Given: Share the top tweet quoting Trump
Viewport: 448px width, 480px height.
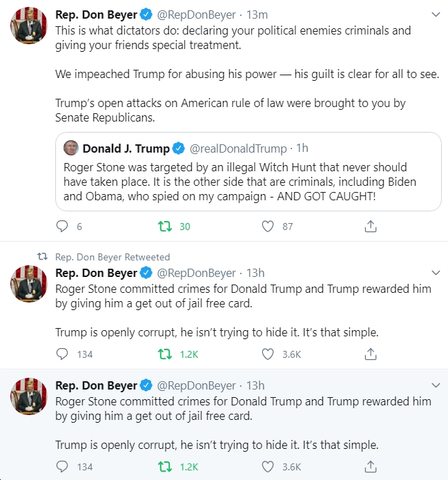Looking at the screenshot, I should (371, 227).
